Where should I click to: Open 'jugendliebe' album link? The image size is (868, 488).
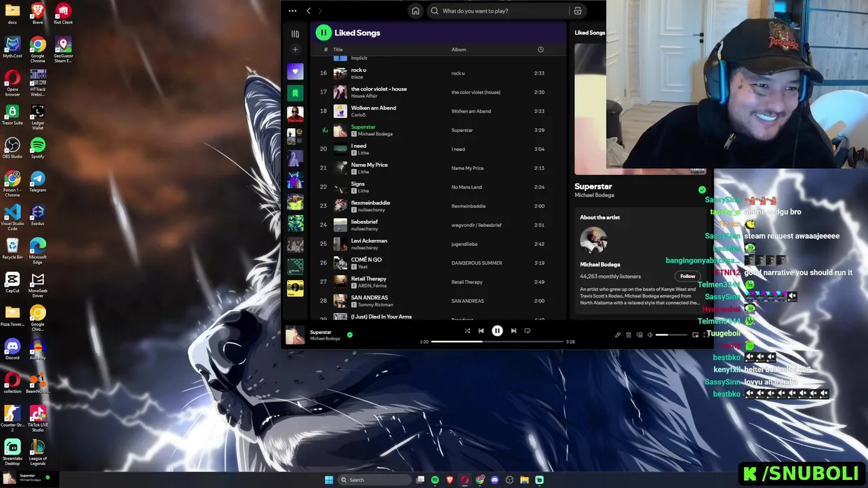pos(466,244)
